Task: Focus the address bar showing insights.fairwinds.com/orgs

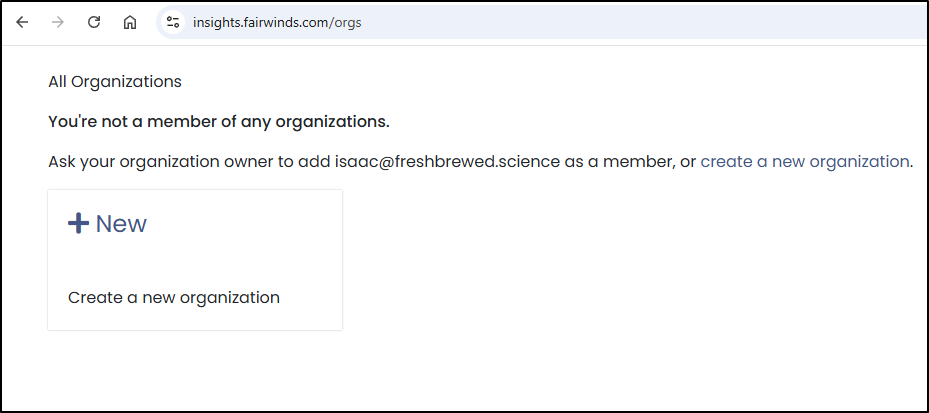Action: tap(542, 23)
